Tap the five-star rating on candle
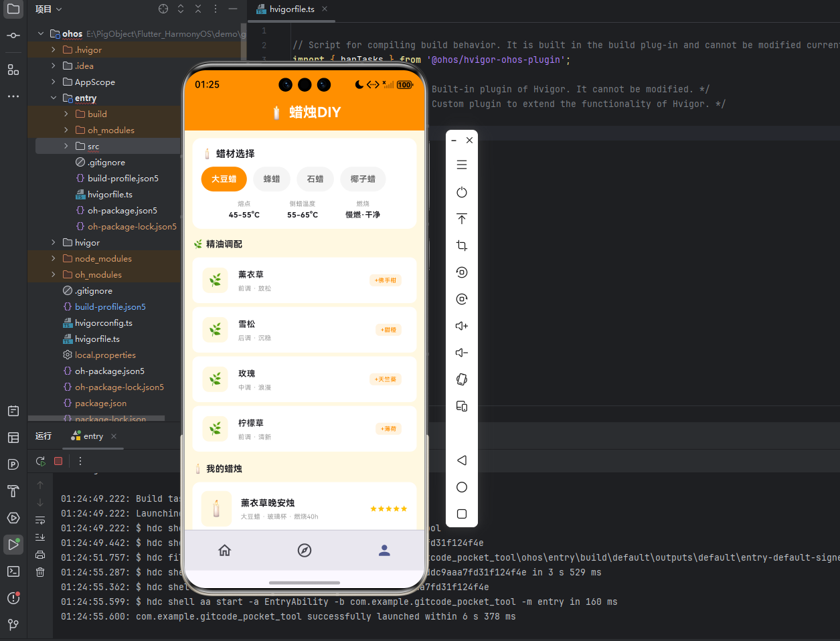This screenshot has width=840, height=641. tap(389, 509)
